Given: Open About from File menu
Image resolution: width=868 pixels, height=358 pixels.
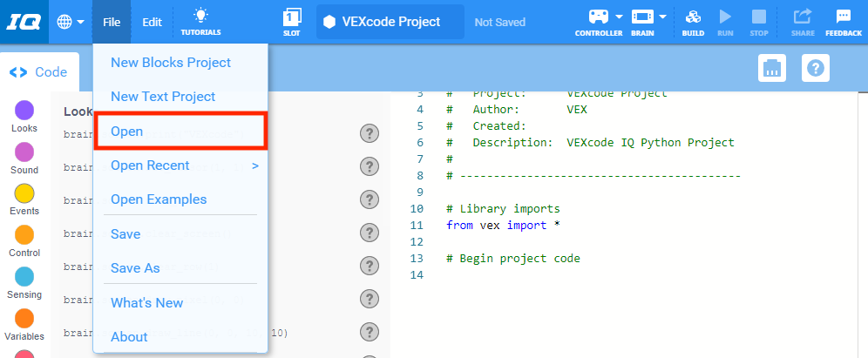Looking at the screenshot, I should [x=180, y=337].
